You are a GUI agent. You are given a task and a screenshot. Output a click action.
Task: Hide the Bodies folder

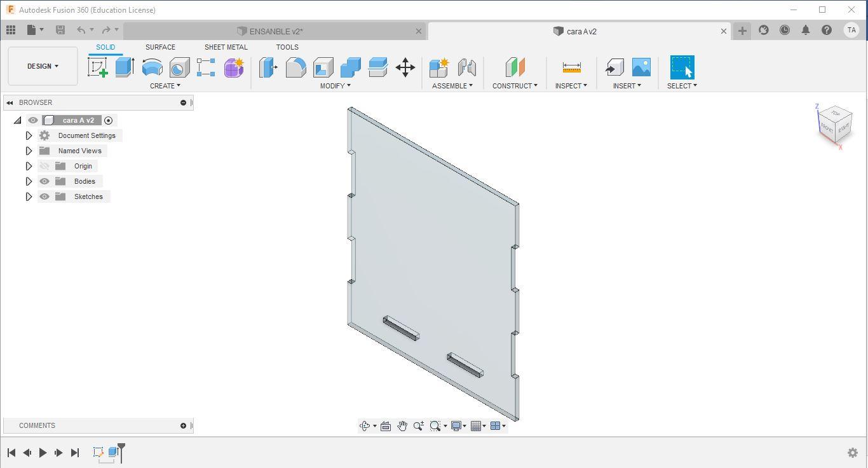[44, 181]
